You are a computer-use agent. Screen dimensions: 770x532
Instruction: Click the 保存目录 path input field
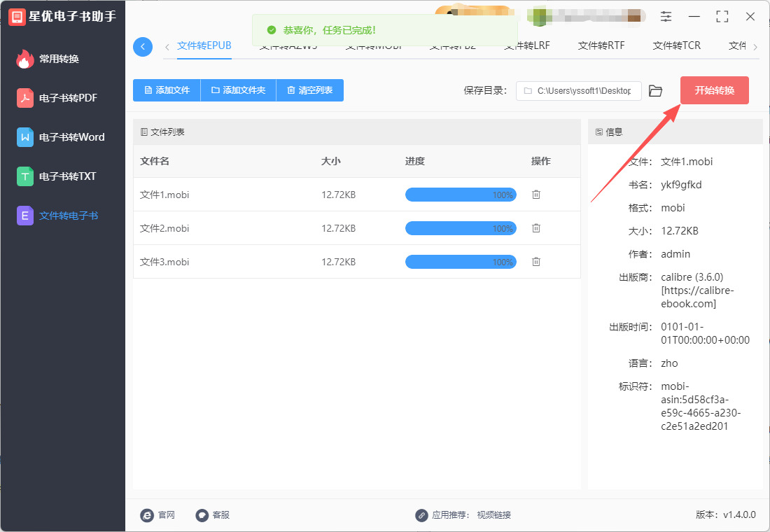click(x=578, y=91)
